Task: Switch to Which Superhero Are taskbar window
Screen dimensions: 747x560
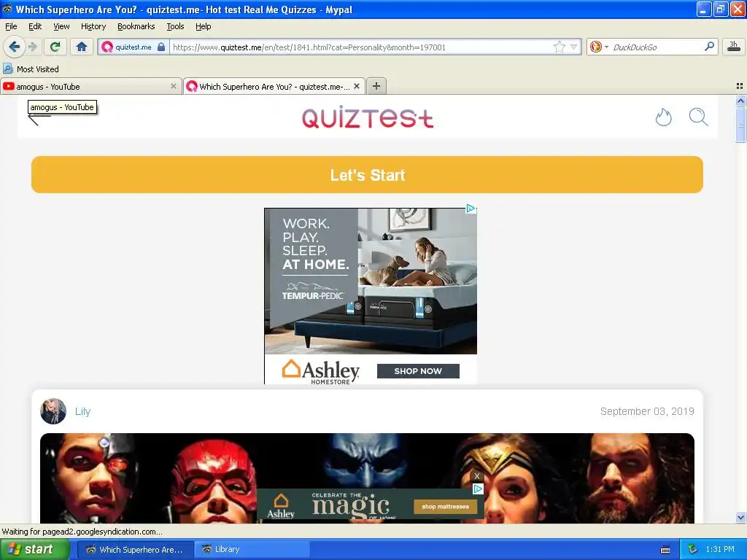Action: click(x=135, y=550)
